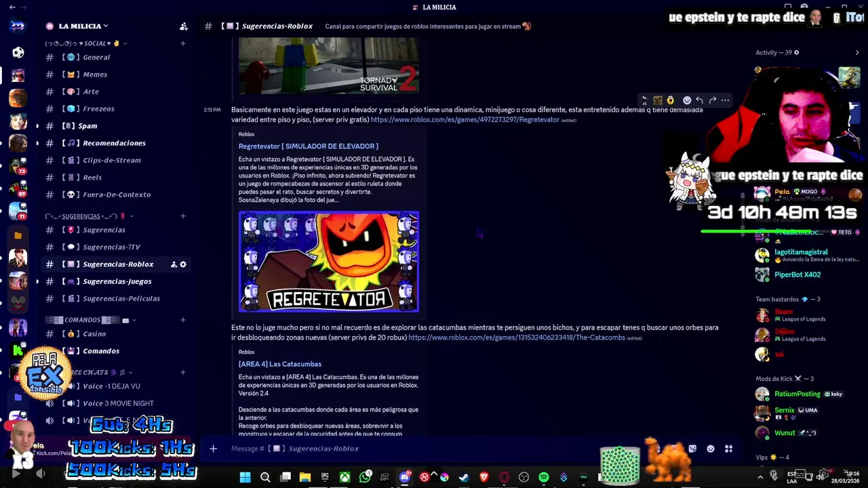Image resolution: width=868 pixels, height=488 pixels.
Task: Open server icon with 11 badge
Action: (x=18, y=211)
